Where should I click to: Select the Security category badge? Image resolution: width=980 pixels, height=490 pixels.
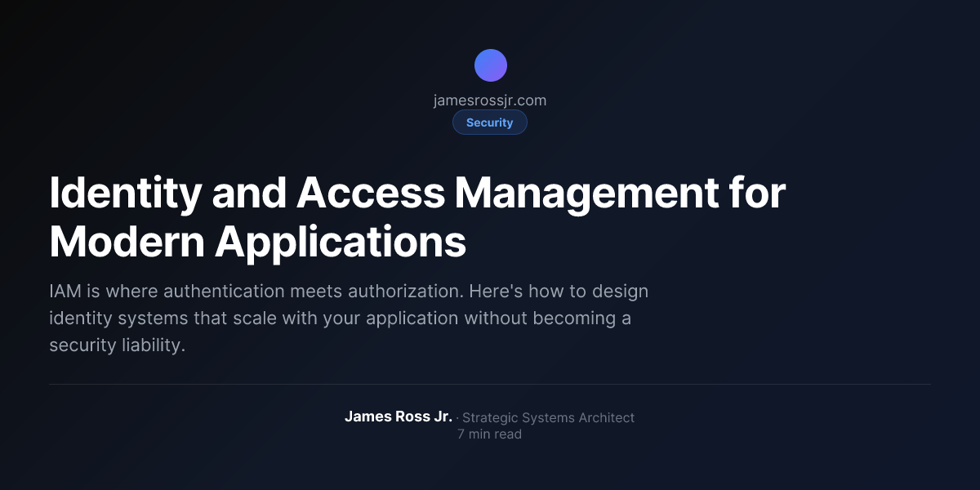coord(490,122)
